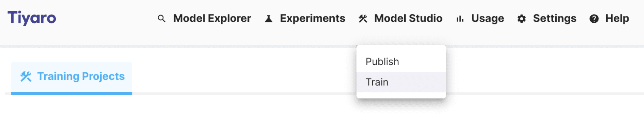View the Usage page
Screen dimensions: 644x134
coord(487,18)
